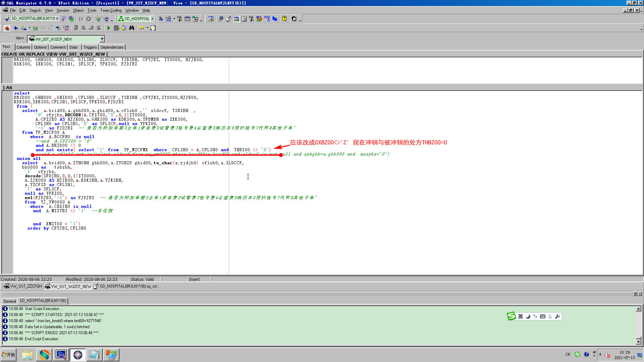Image resolution: width=644 pixels, height=362 pixels.
Task: Switch to the Dependencies tab
Action: tap(112, 47)
